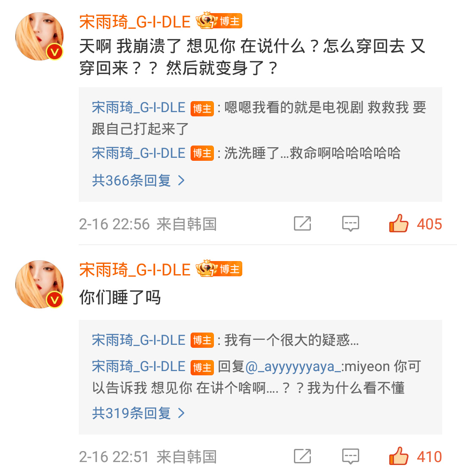
Task: Tap the 博主 tag on 洗洗睡了 reply
Action: point(202,153)
